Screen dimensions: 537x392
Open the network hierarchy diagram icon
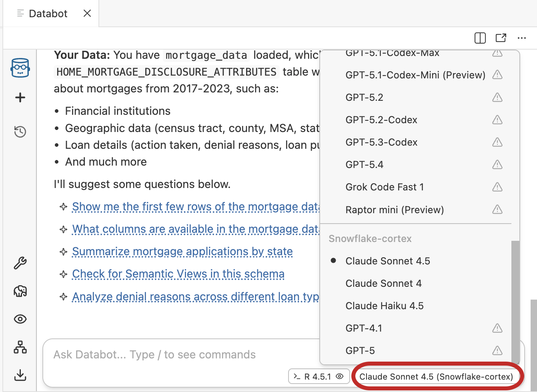20,347
